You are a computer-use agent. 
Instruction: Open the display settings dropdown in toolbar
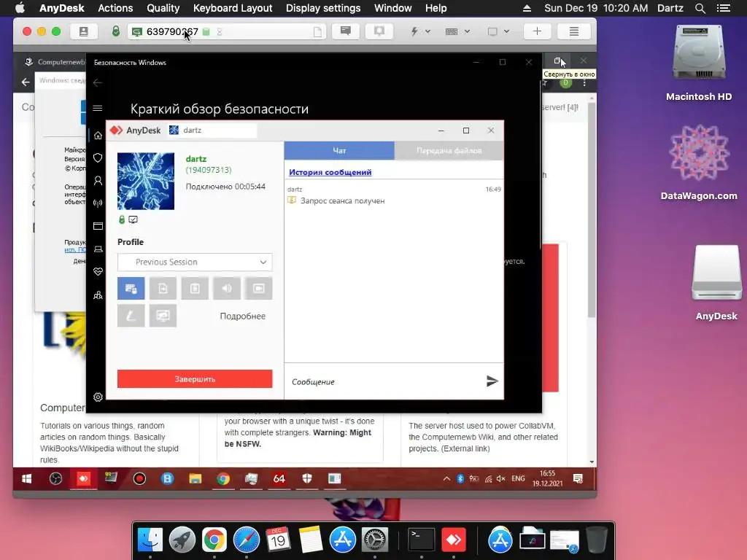point(498,31)
